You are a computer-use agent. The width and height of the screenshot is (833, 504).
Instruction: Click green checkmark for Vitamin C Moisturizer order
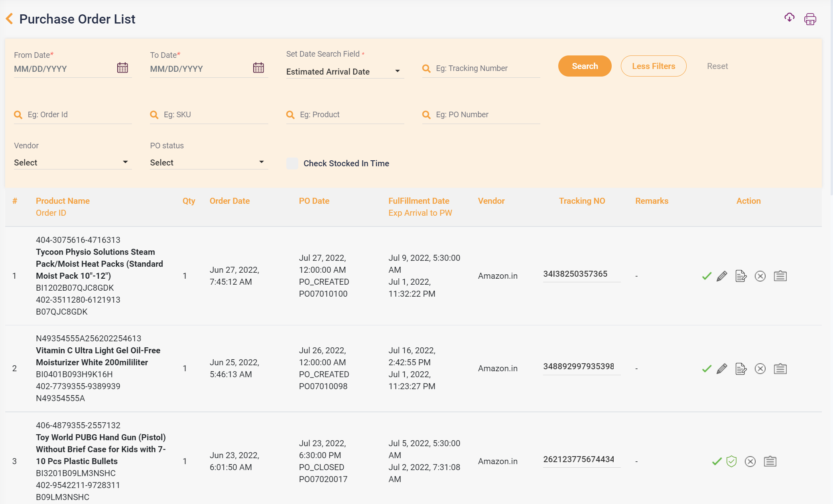point(707,369)
